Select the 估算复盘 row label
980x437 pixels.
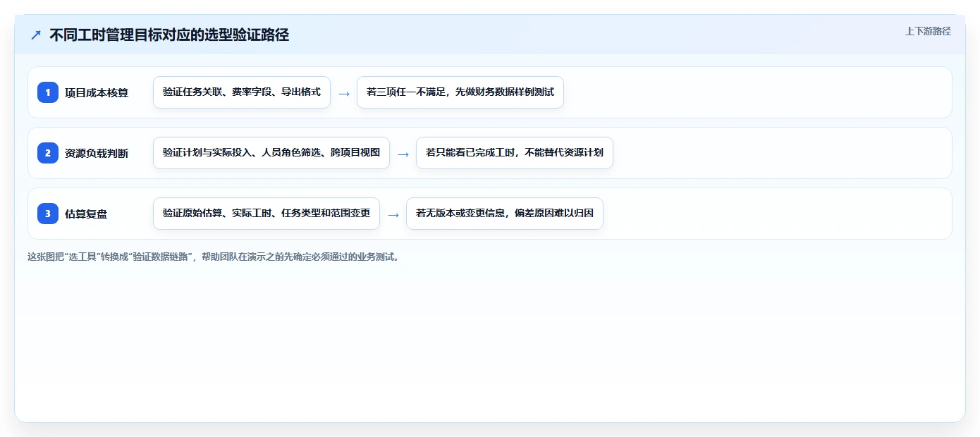(x=86, y=214)
